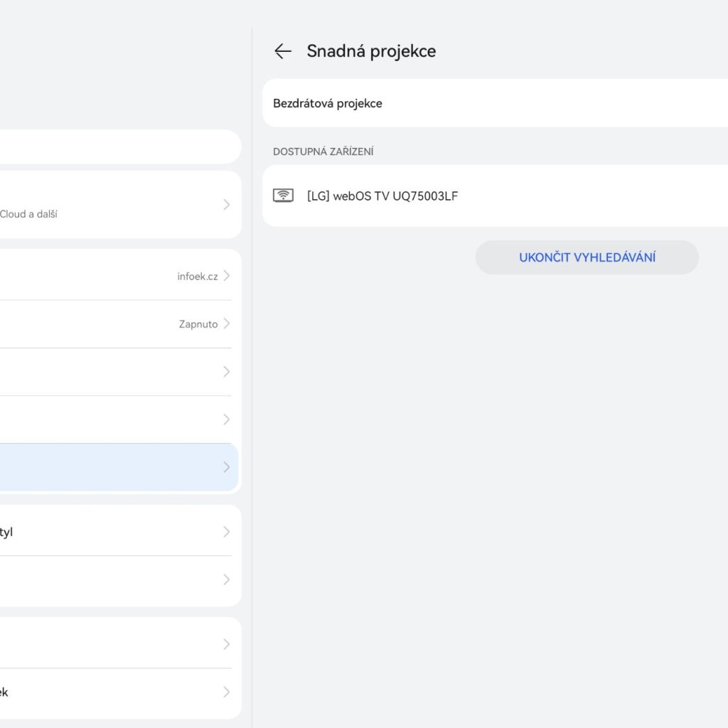Click chevron in row directly below "tyl" row
Viewport: 728px width, 728px height.
tap(226, 579)
